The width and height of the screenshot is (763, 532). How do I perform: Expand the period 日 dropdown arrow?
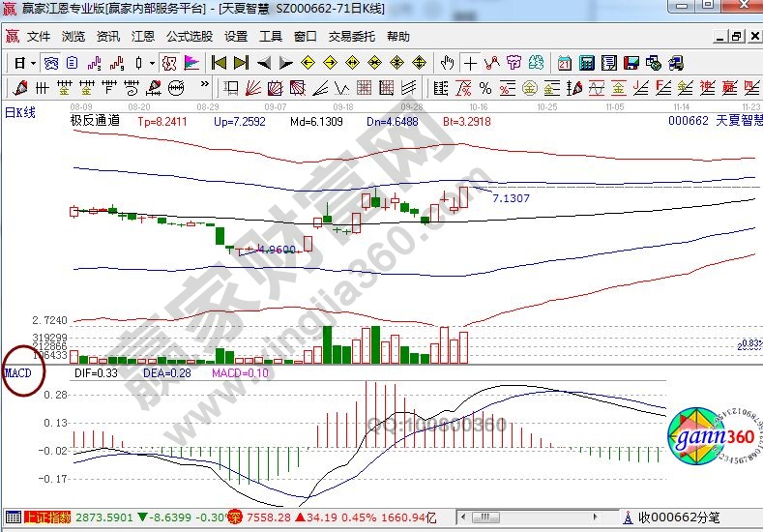(32, 63)
